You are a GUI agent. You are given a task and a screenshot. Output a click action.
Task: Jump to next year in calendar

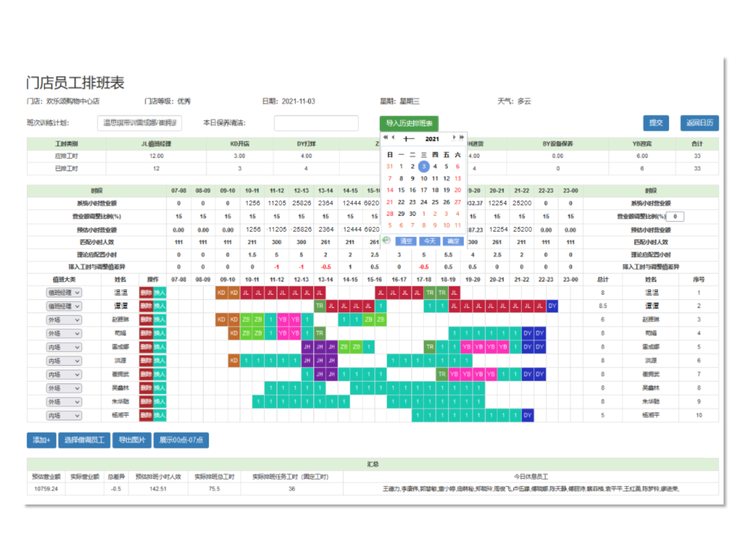[x=462, y=137]
